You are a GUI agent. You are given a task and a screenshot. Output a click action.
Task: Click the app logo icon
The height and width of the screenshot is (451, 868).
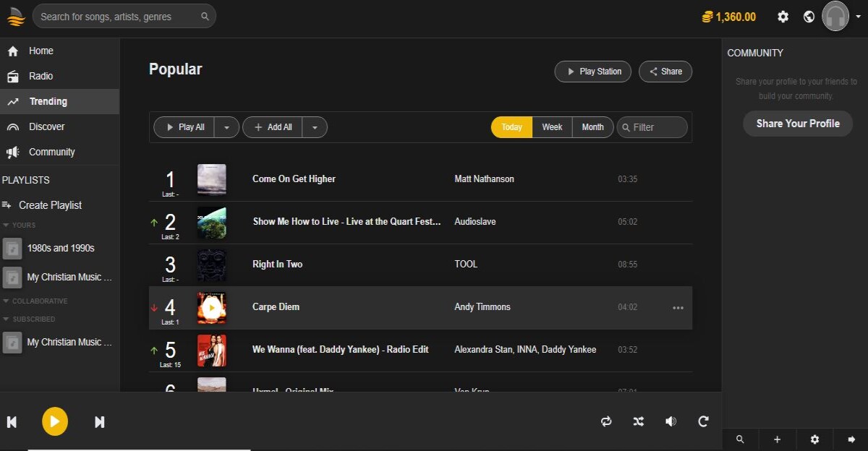(x=16, y=16)
